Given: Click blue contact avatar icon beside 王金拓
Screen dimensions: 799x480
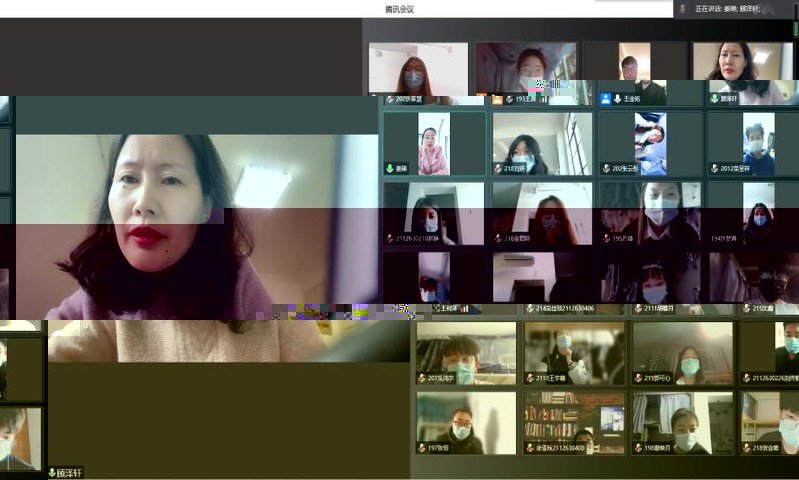Looking at the screenshot, I should [x=605, y=99].
